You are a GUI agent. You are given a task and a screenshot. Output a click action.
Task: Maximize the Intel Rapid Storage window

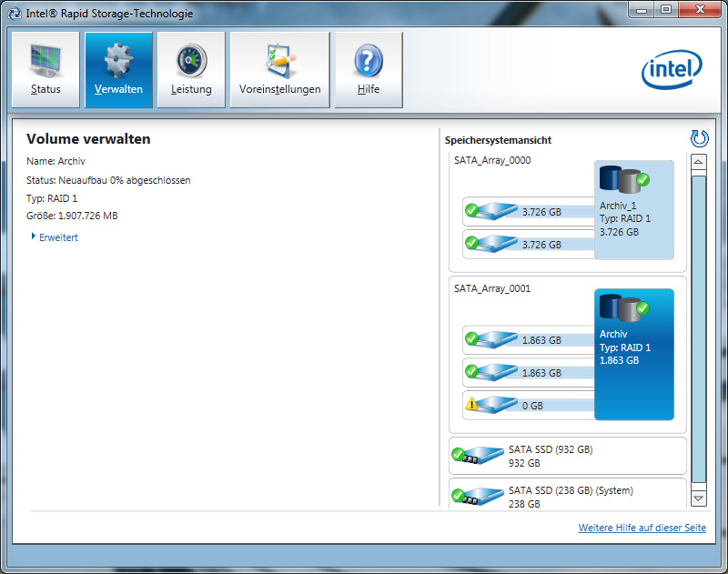pos(666,9)
